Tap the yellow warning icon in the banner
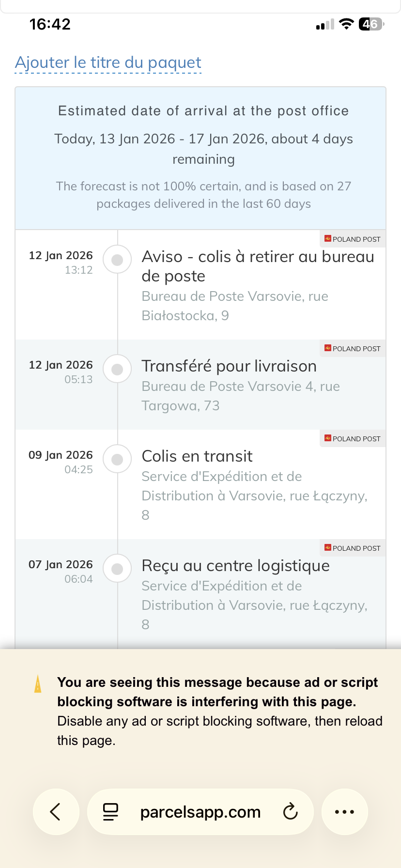 (38, 684)
